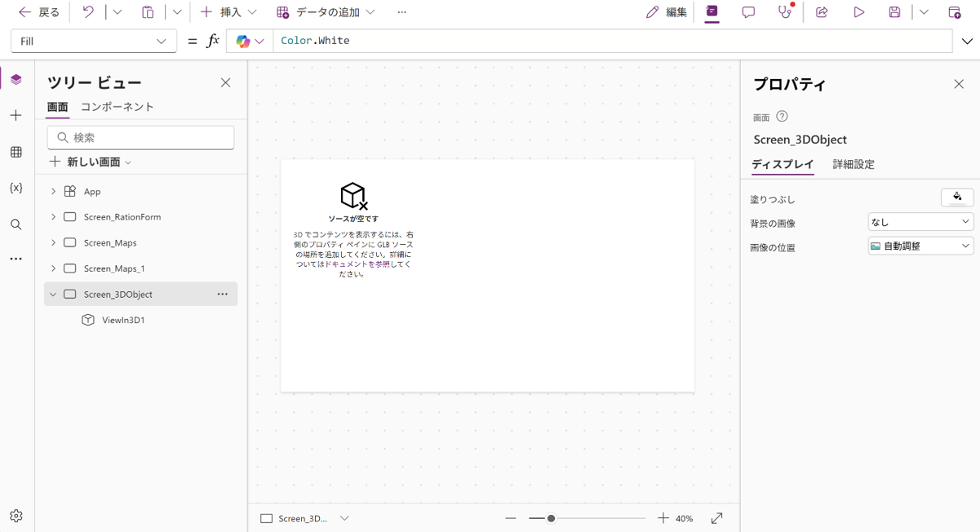Click fit-to-window expand icon
This screenshot has width=980, height=532.
click(x=716, y=518)
